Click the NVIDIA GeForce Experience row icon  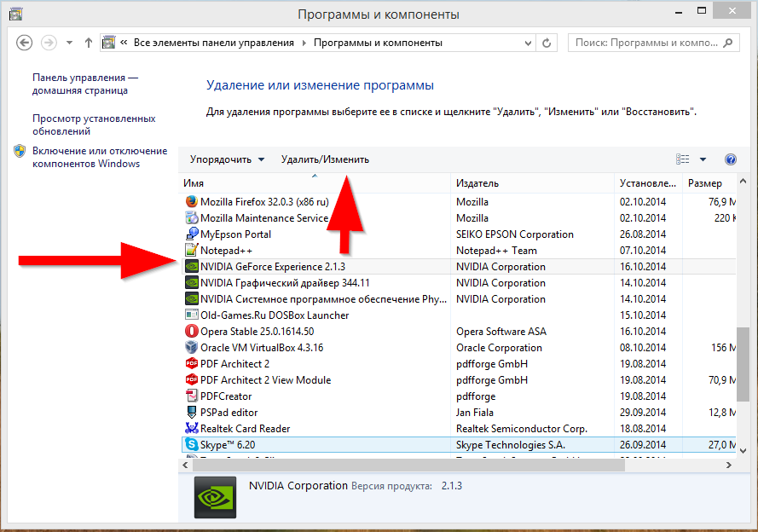[x=192, y=267]
